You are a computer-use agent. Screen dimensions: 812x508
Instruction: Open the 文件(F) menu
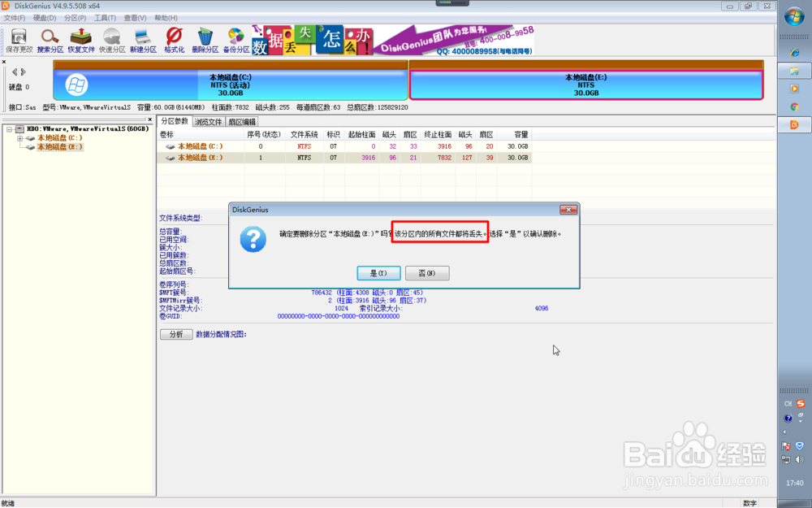pos(15,18)
